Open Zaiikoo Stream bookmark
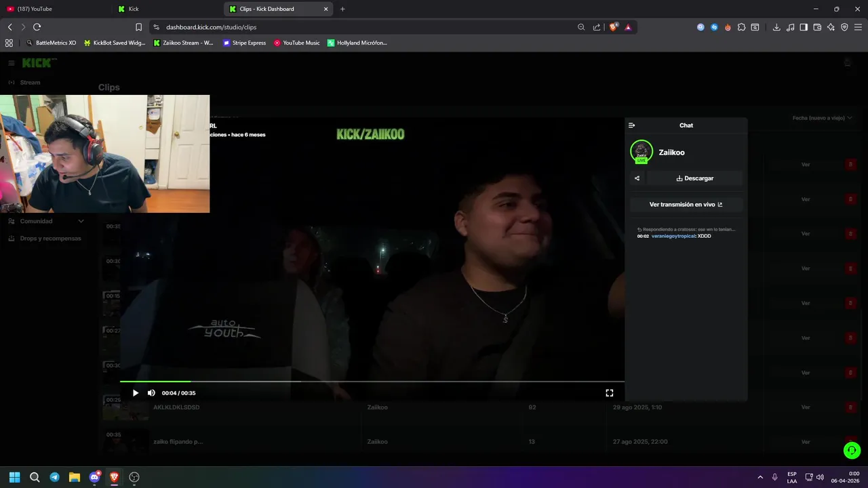Viewport: 868px width, 488px height. [x=183, y=43]
